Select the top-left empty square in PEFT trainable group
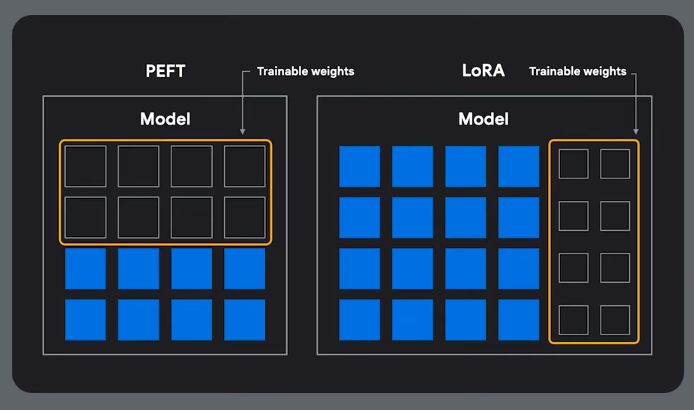 (x=85, y=166)
